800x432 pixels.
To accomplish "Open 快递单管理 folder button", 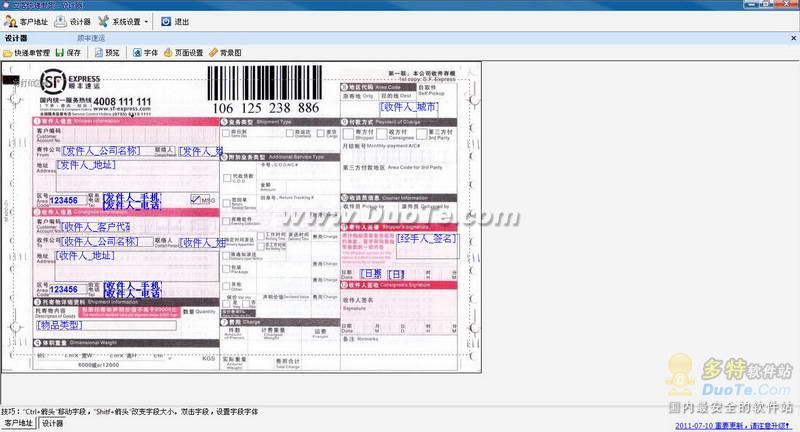I will click(x=27, y=53).
